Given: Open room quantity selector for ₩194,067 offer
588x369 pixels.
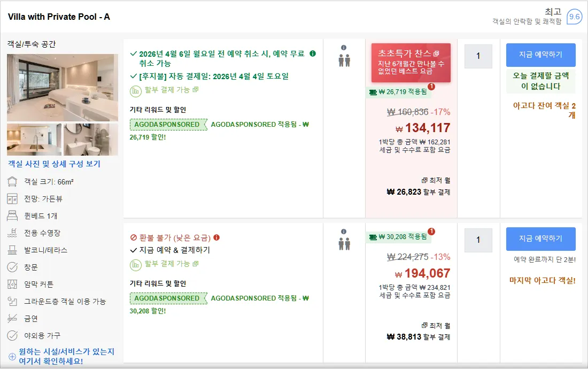Looking at the screenshot, I should [x=478, y=240].
